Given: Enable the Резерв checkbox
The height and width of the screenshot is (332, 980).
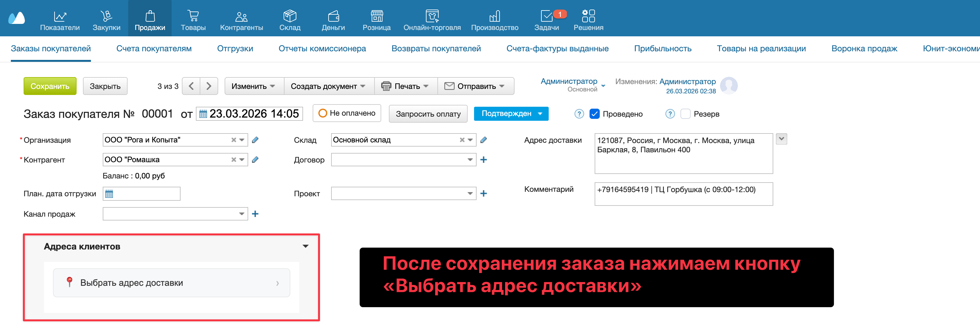Looking at the screenshot, I should pos(686,113).
